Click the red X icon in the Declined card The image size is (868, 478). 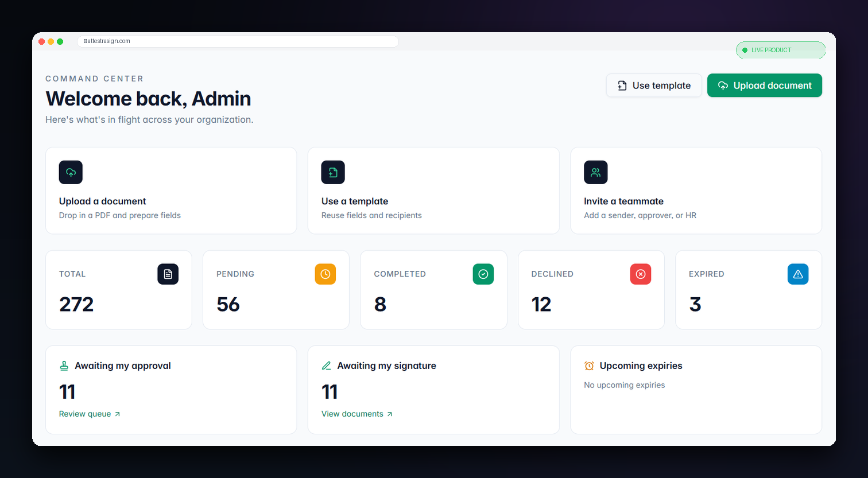[x=640, y=274]
